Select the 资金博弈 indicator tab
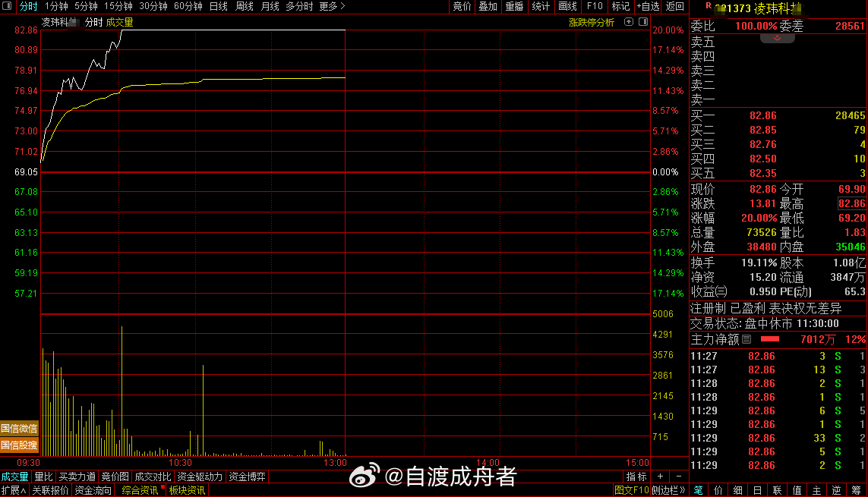 [247, 477]
